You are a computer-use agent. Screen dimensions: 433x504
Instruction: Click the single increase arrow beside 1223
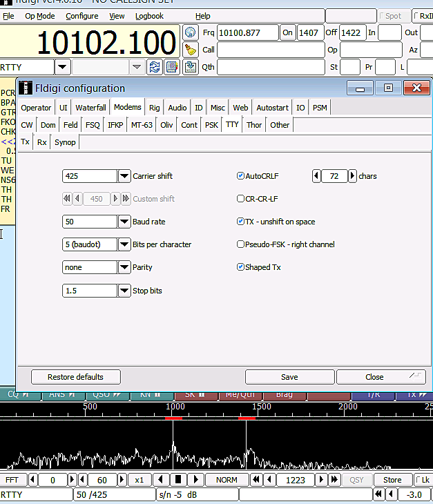point(321,480)
